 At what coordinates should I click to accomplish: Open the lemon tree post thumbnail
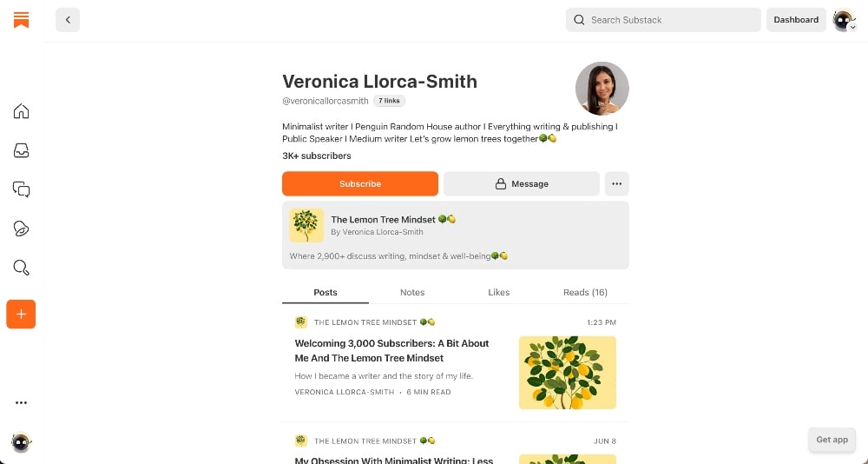click(x=568, y=372)
